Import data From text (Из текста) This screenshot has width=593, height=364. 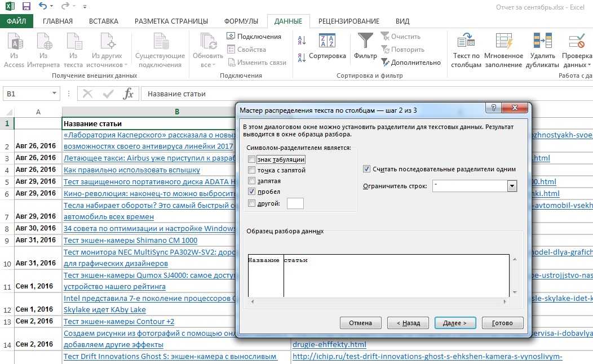[x=73, y=50]
